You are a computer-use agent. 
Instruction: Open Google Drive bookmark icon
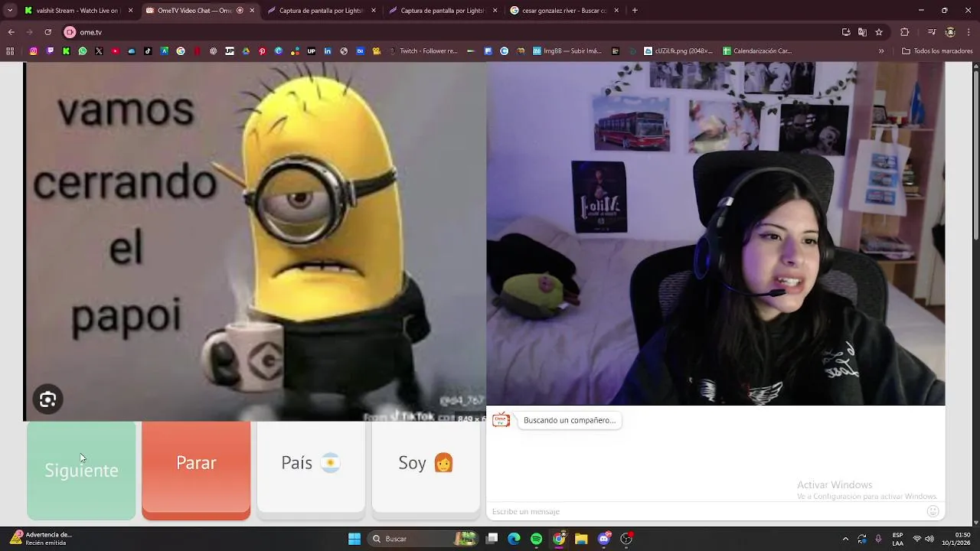(x=246, y=51)
